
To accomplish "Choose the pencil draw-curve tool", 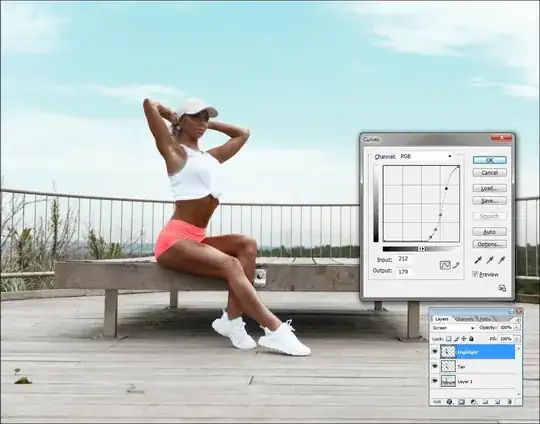I will [456, 265].
